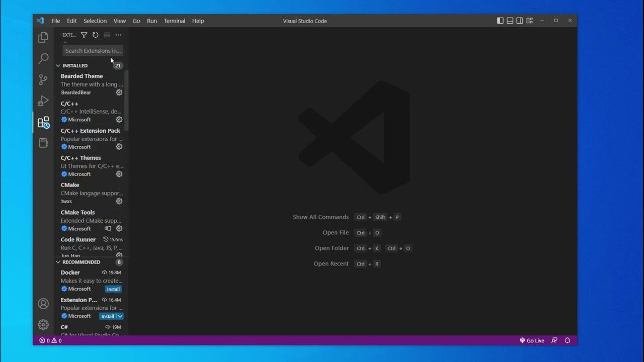Open gear menu for CMake Tools
Screen dimensions: 644x362
point(119,228)
